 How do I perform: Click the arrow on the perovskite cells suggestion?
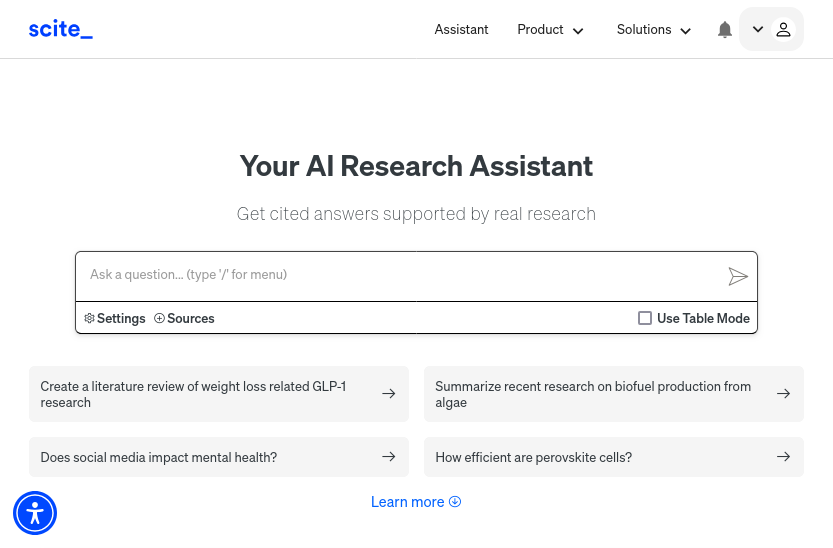pos(783,457)
